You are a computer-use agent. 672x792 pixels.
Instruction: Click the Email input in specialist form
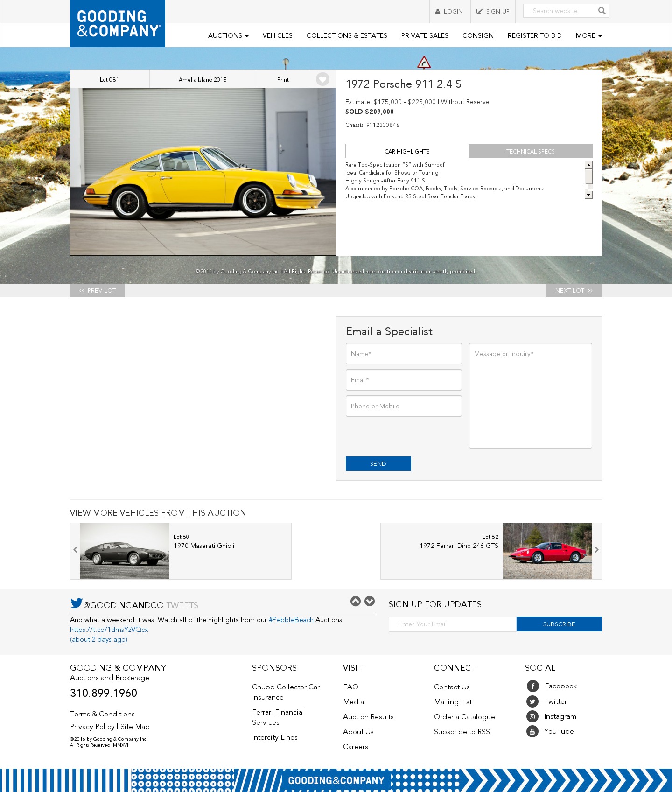point(404,380)
